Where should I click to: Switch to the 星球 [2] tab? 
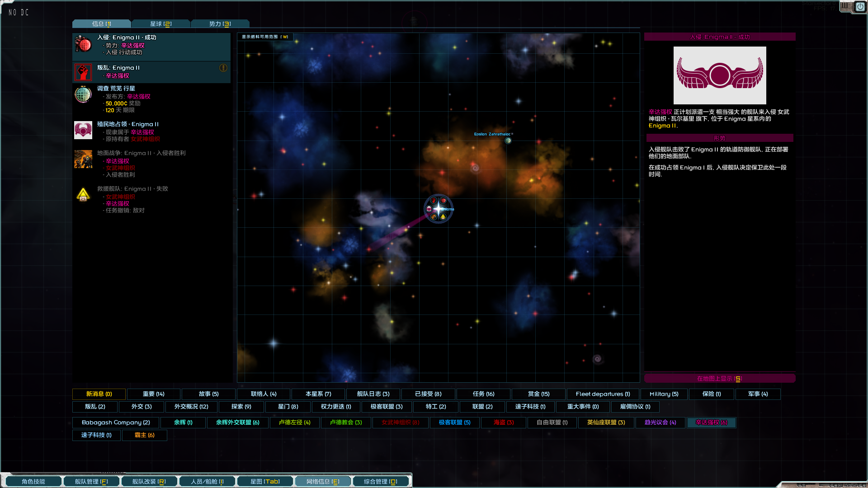[x=160, y=24]
